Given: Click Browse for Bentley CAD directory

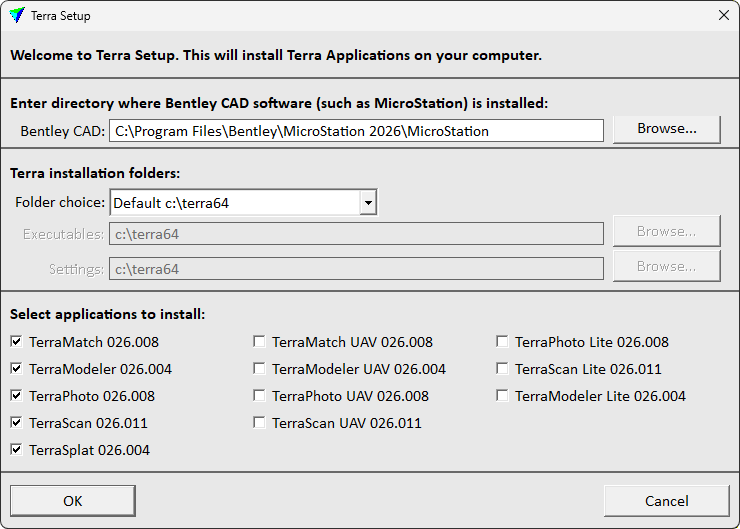Looking at the screenshot, I should pyautogui.click(x=666, y=129).
